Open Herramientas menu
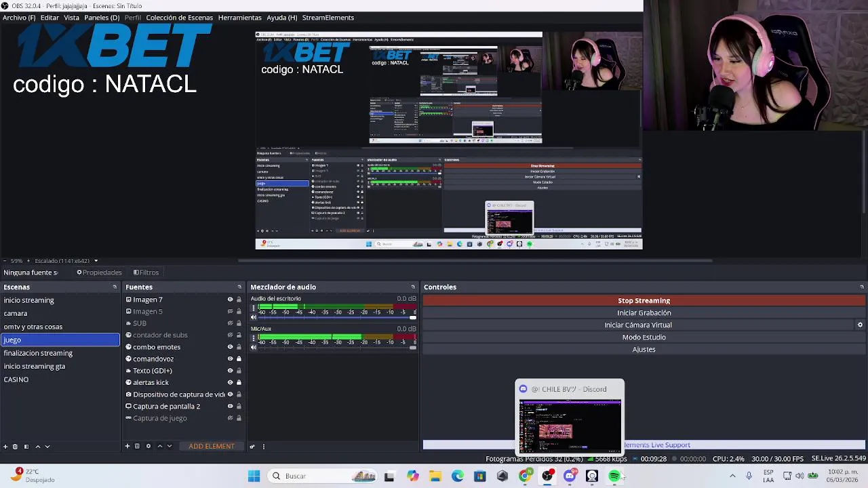Screen dimensions: 868x488 239,18
